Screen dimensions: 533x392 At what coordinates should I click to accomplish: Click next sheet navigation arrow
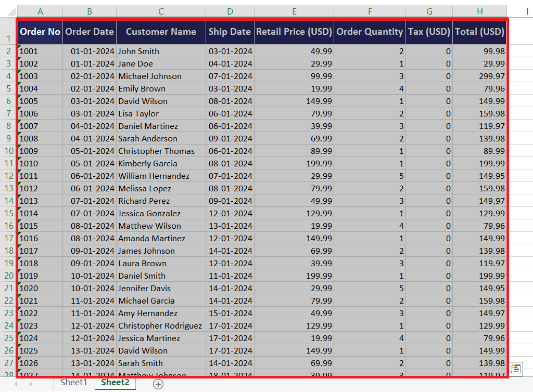[31, 384]
